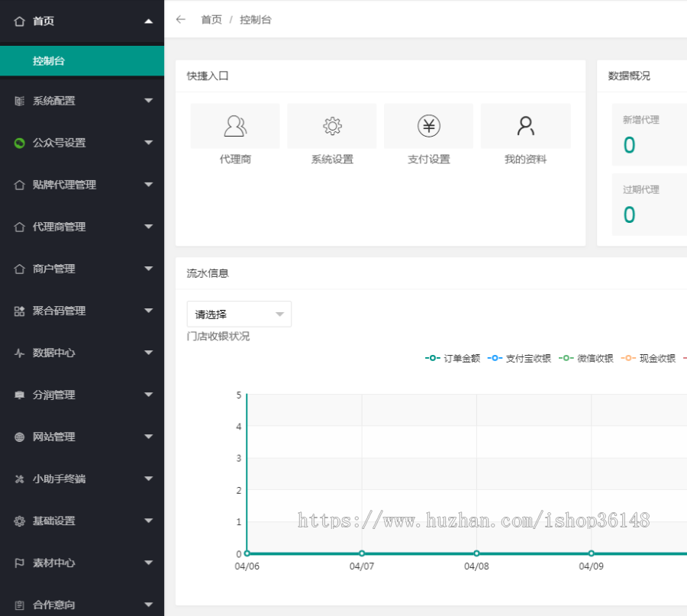Open 我的资料 profile icon
This screenshot has height=616, width=687.
pyautogui.click(x=525, y=126)
